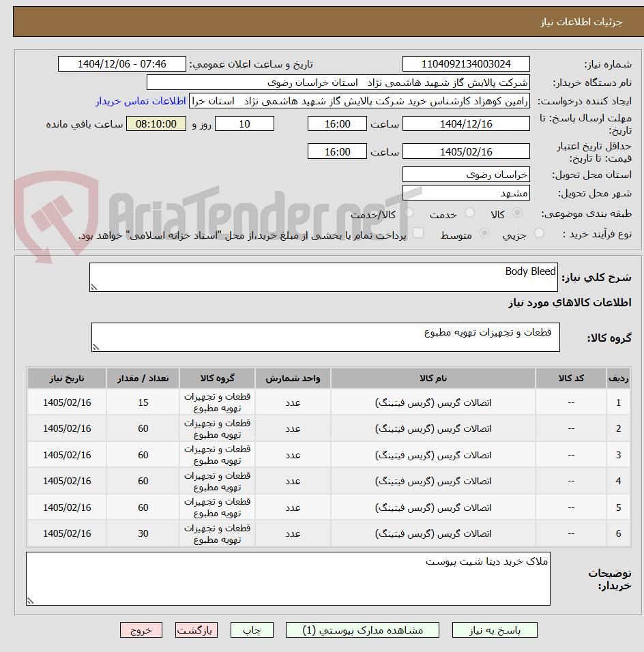
Task: Click the delivery province field خراسان رضوی
Action: pyautogui.click(x=466, y=175)
